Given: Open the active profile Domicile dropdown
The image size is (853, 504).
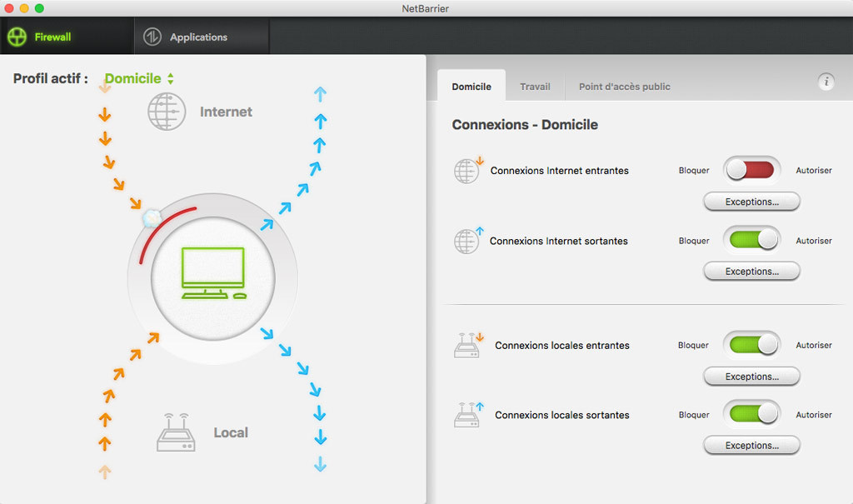Looking at the screenshot, I should click(x=139, y=78).
